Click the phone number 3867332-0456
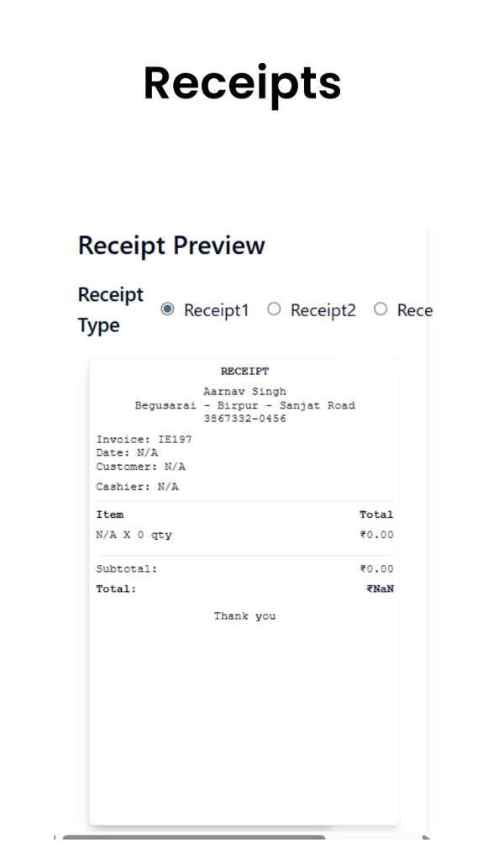Screen dimensions: 504x861 point(244,418)
